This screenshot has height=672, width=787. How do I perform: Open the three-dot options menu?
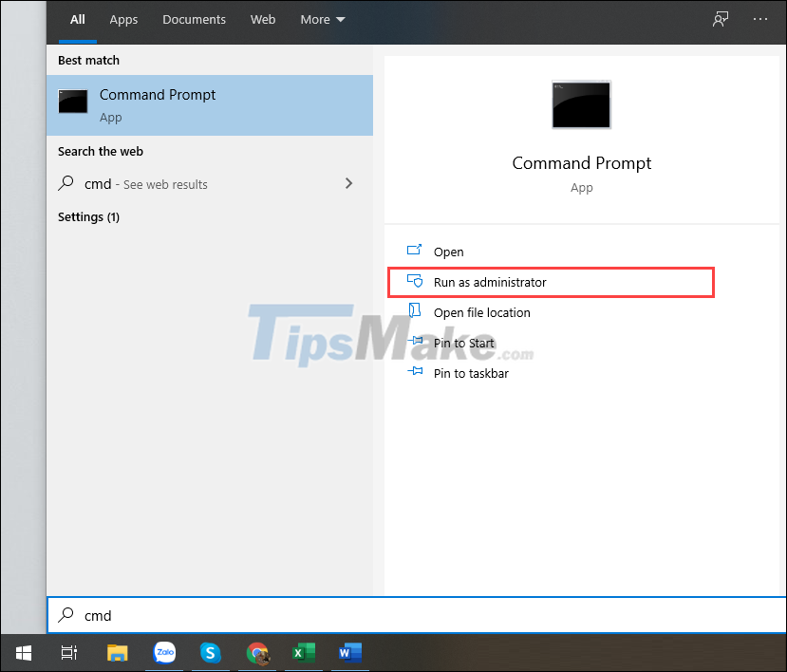coord(760,18)
